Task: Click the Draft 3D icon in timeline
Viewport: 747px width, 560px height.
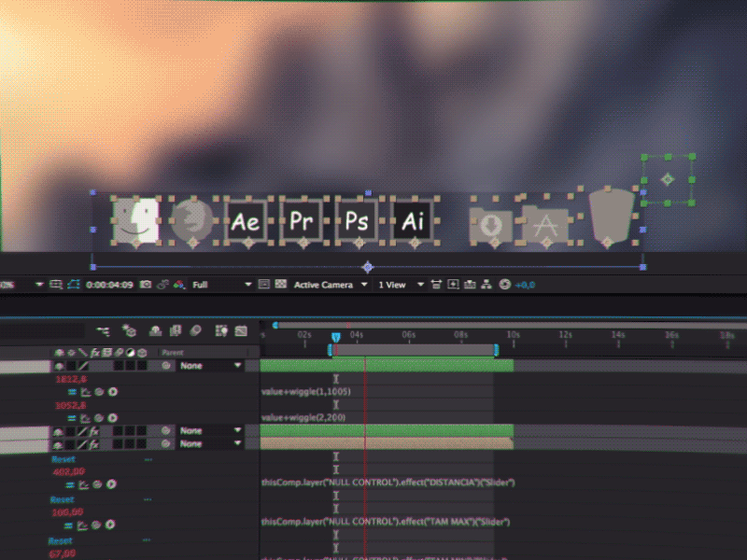Action: [130, 329]
